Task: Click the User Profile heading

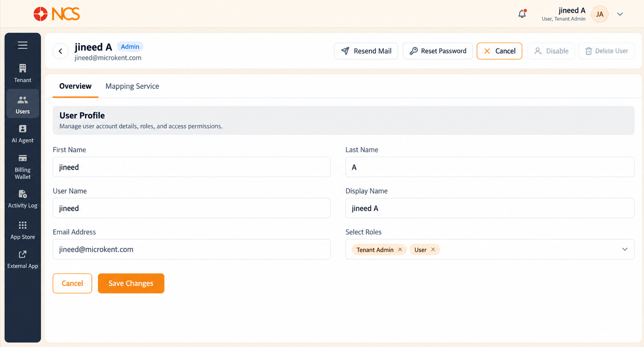Action: click(x=82, y=116)
